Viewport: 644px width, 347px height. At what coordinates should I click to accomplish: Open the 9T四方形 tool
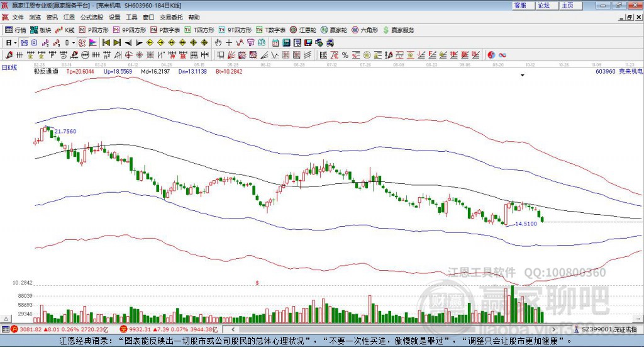click(x=235, y=30)
